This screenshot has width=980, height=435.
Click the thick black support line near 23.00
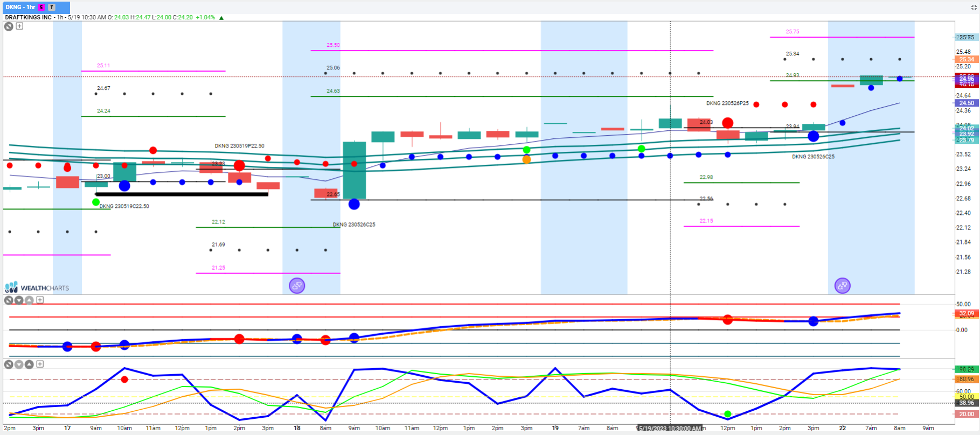click(x=182, y=194)
